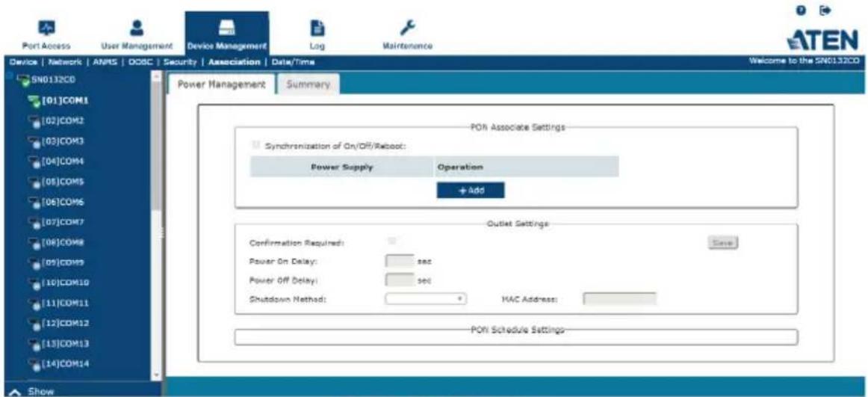
Task: Toggle Synchronization of On/Off/Reboot checkbox
Action: (255, 145)
